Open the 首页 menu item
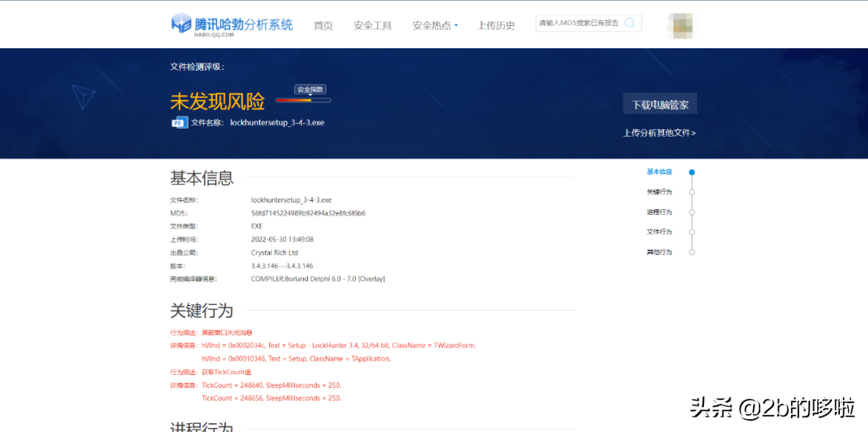 (x=323, y=25)
